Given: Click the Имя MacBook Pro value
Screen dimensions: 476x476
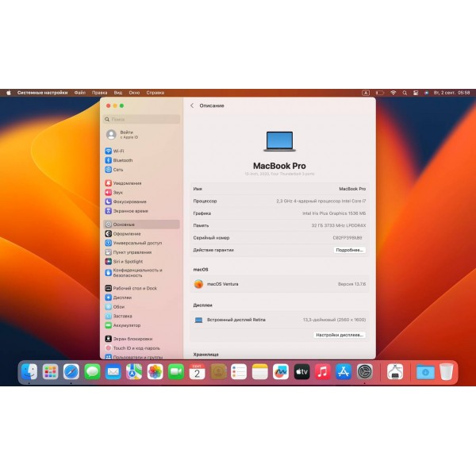Looking at the screenshot, I should click(x=352, y=189).
